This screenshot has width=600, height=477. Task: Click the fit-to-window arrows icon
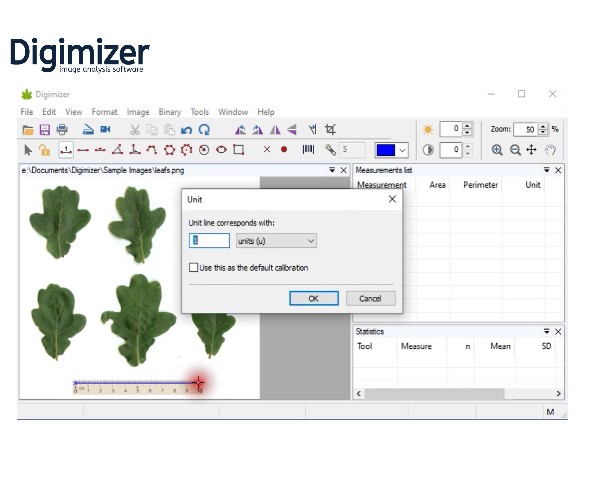pos(532,150)
